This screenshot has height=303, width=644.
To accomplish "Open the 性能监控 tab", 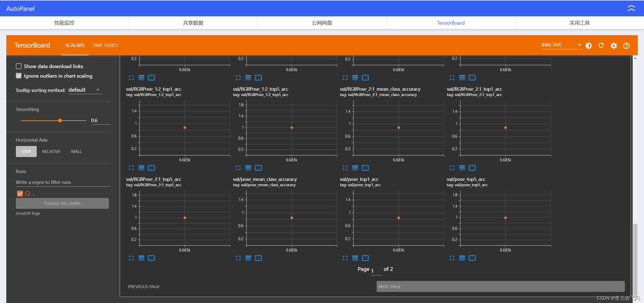I will point(64,23).
